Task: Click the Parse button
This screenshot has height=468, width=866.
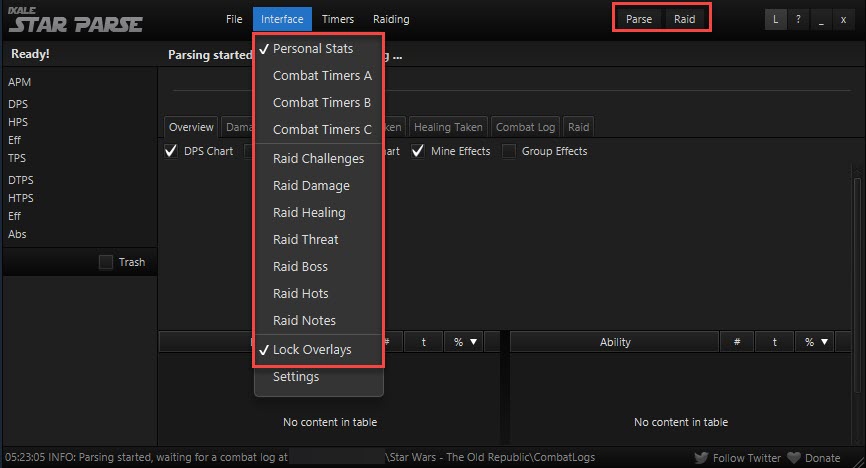Action: (x=638, y=19)
